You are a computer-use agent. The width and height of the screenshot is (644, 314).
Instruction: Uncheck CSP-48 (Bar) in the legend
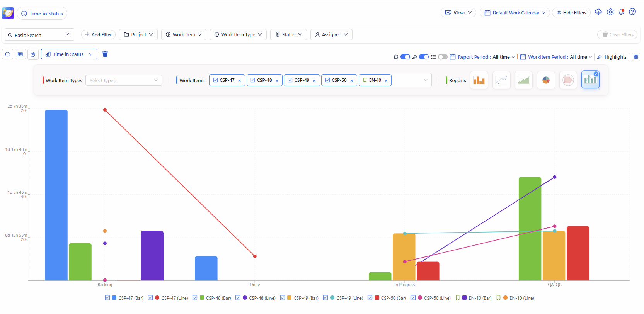tap(195, 298)
